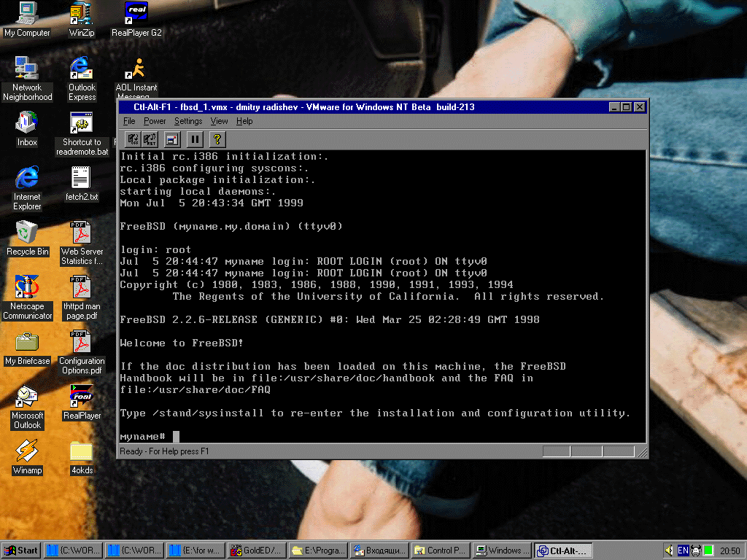
Task: Pause the virtual machine with the pause button
Action: pyautogui.click(x=195, y=139)
